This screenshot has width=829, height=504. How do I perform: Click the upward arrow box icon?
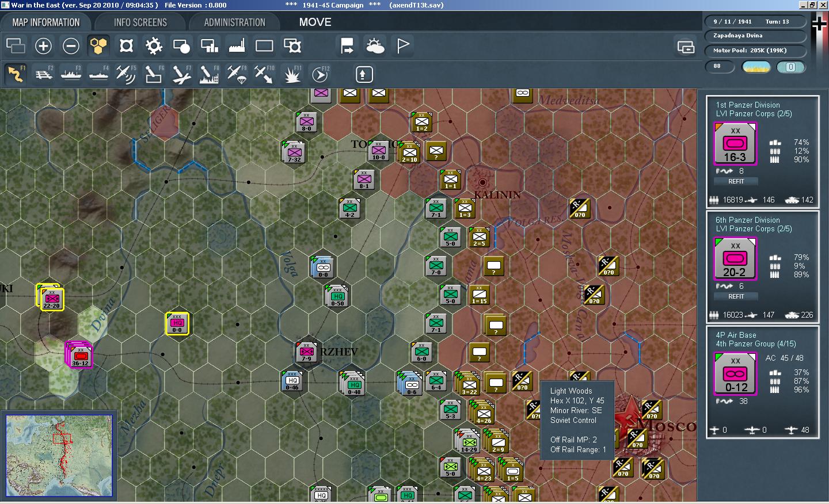[364, 74]
